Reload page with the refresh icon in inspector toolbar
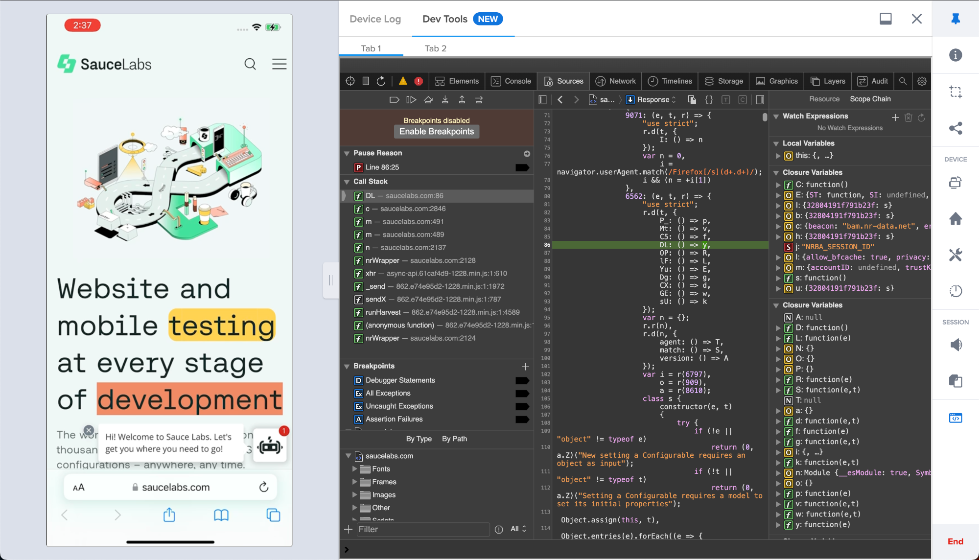 coord(381,81)
